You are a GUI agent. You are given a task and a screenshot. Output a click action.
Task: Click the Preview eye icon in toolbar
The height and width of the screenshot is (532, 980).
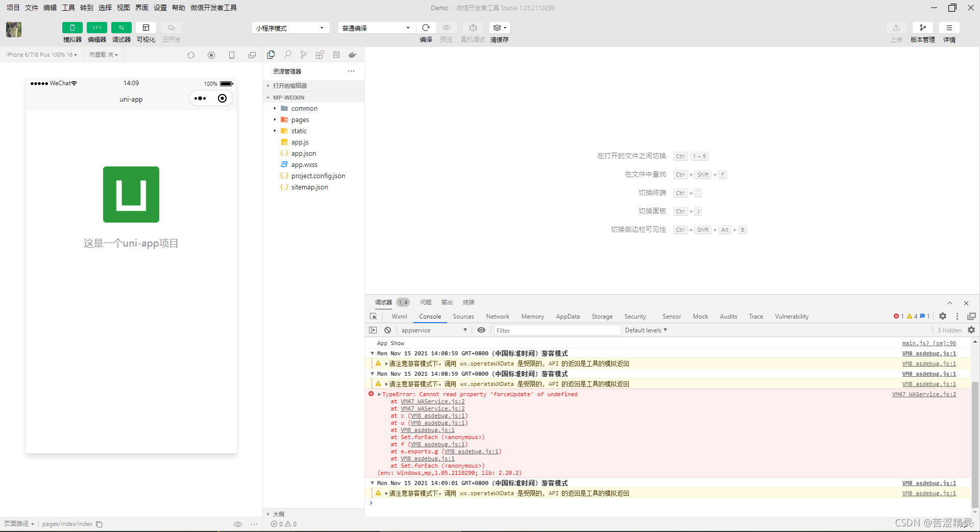(x=447, y=28)
